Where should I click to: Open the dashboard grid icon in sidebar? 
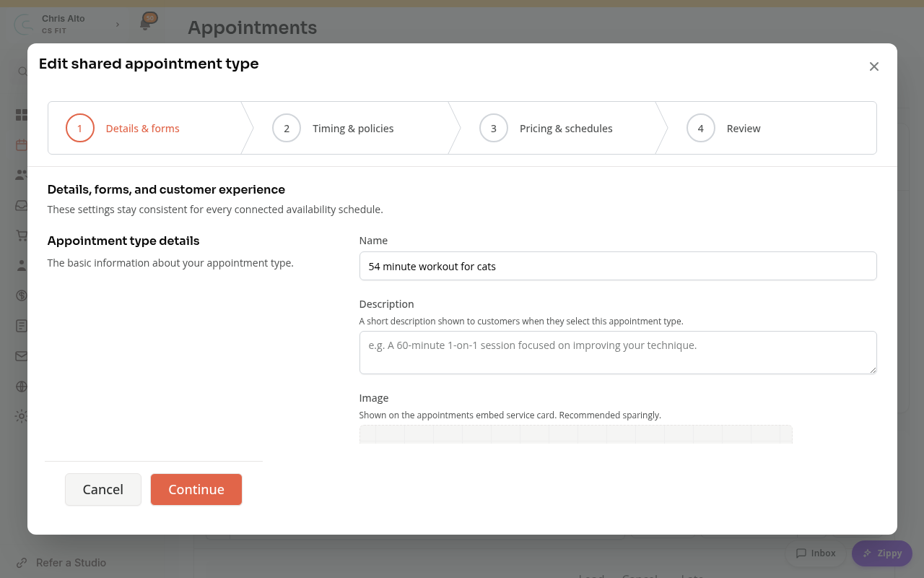(x=22, y=115)
